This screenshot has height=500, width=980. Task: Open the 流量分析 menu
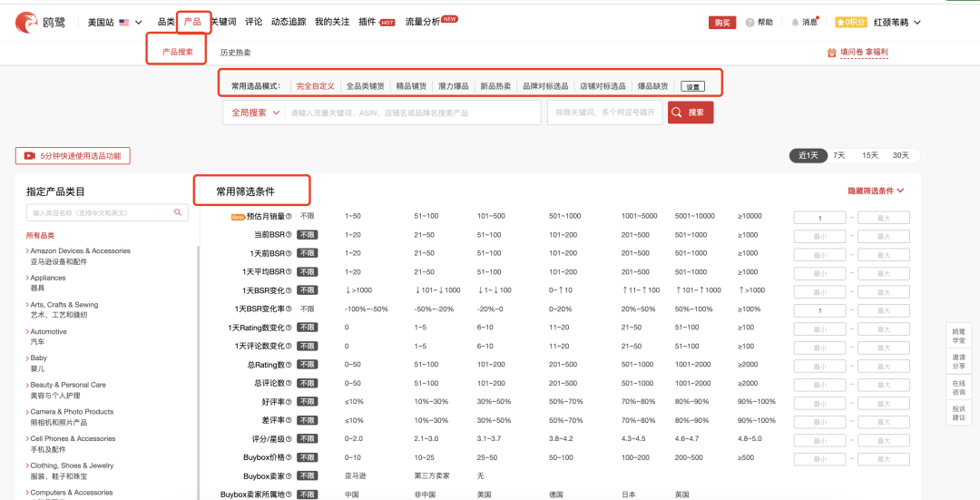423,22
